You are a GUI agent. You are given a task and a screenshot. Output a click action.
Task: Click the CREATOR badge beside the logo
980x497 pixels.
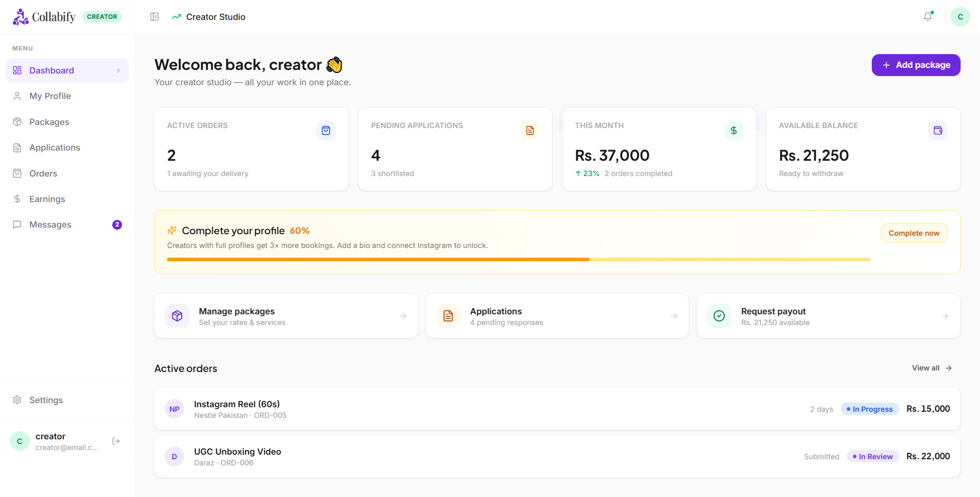pos(102,17)
